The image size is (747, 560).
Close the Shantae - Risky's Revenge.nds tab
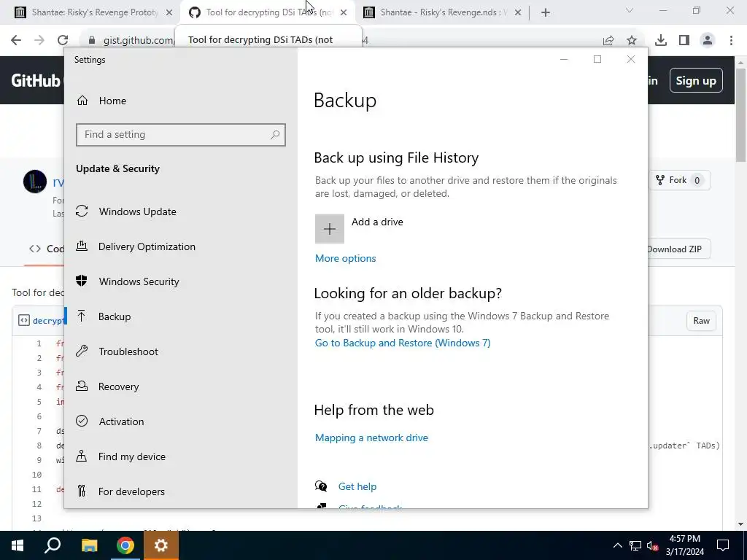pyautogui.click(x=518, y=13)
